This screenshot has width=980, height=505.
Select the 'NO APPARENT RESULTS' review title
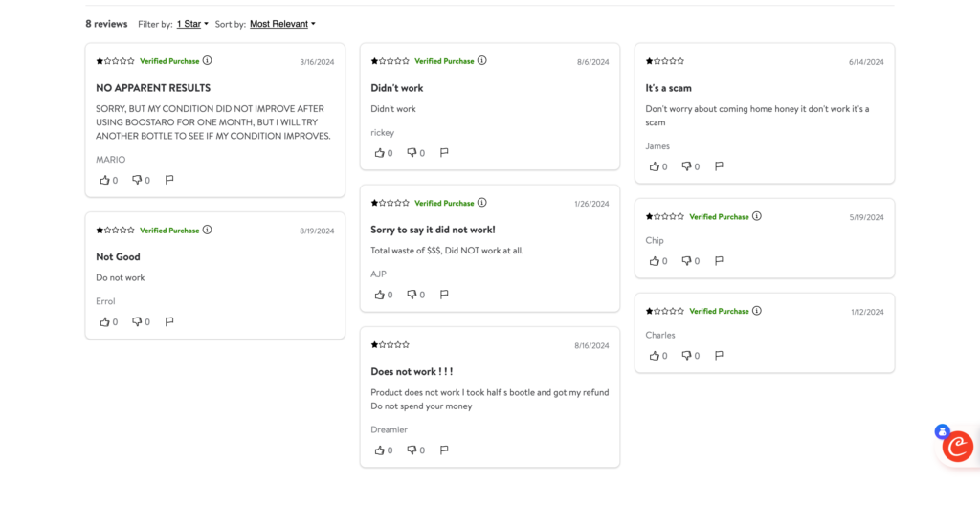click(153, 88)
